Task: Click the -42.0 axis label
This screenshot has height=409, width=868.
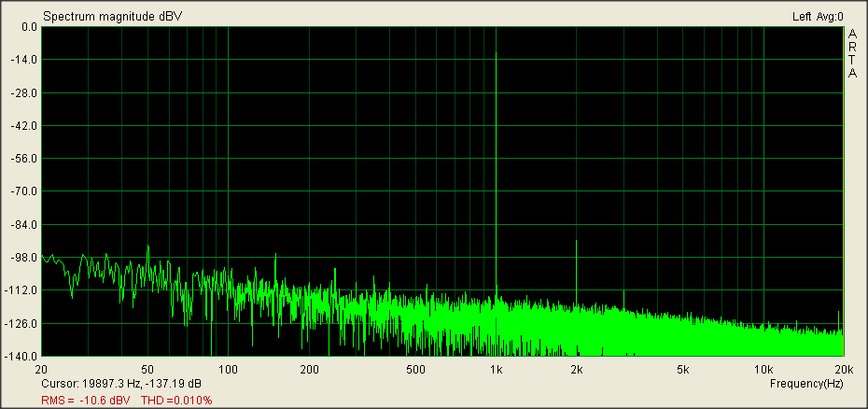Action: [x=24, y=126]
